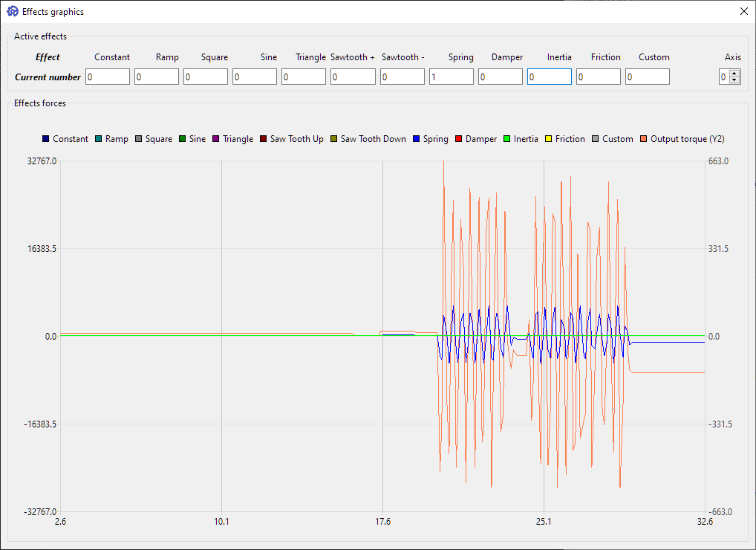756x550 pixels.
Task: Click the Ramp current number field
Action: point(157,77)
